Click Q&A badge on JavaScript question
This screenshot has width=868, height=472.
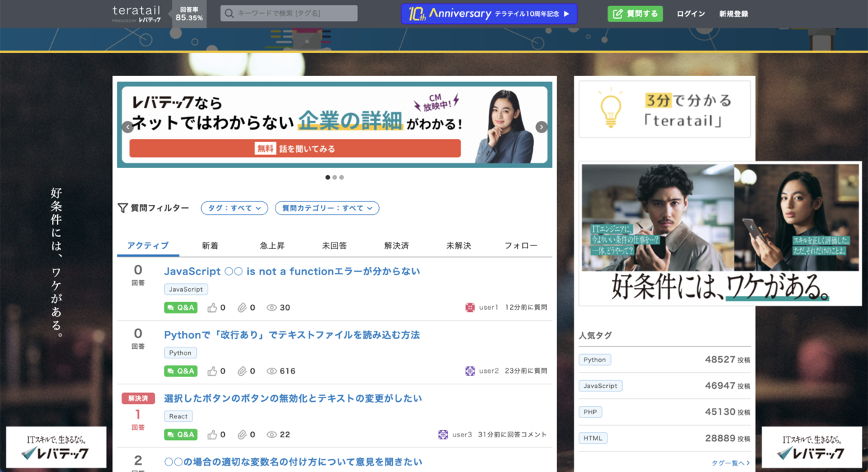tap(181, 308)
